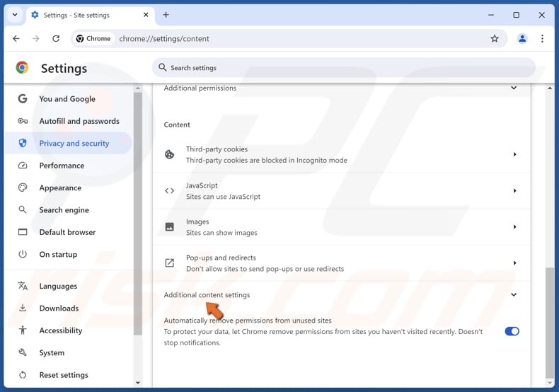Viewport: 559px width, 392px height.
Task: Open Reset settings page
Action: tap(69, 375)
